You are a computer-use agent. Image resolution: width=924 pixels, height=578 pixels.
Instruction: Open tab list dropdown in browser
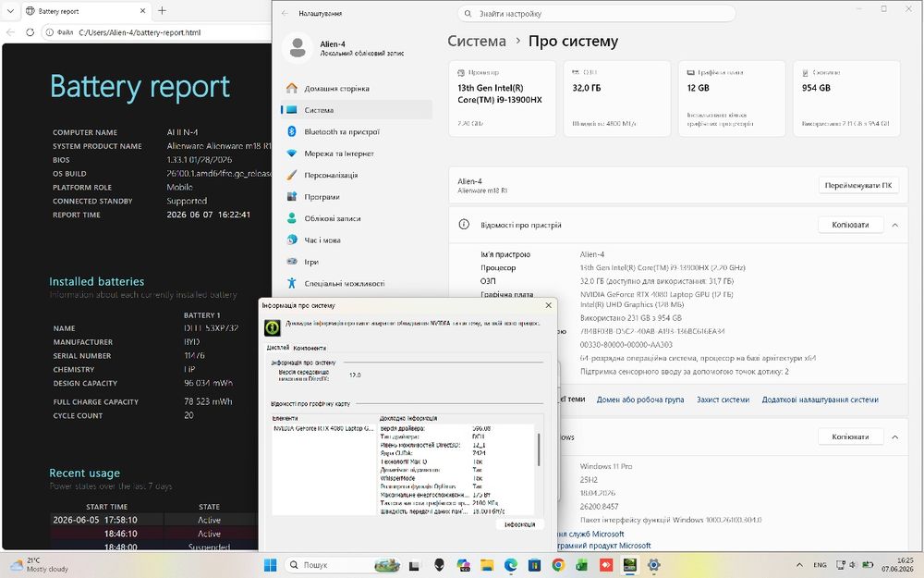[10, 10]
